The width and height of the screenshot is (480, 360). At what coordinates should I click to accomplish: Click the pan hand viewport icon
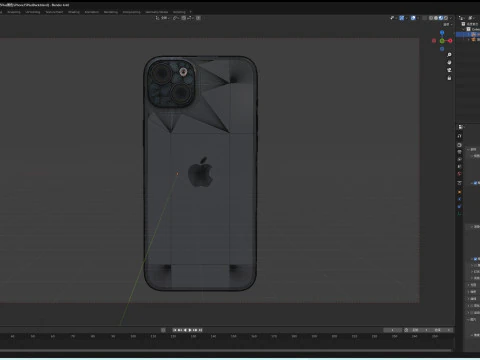[x=449, y=62]
